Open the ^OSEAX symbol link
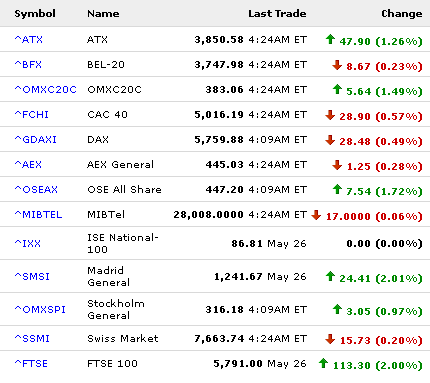The width and height of the screenshot is (430, 383). [x=36, y=189]
